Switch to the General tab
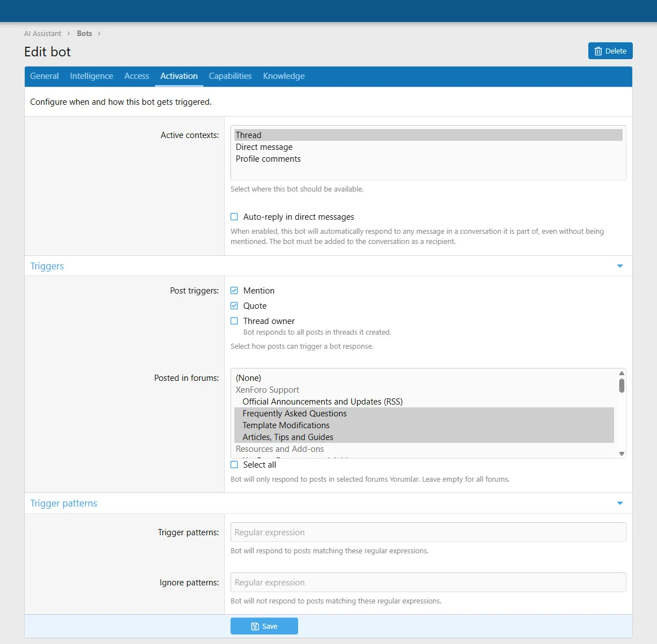The width and height of the screenshot is (657, 644). (x=45, y=76)
